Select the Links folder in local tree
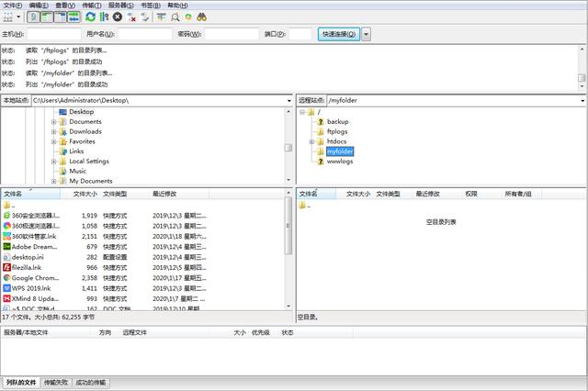 pyautogui.click(x=76, y=151)
